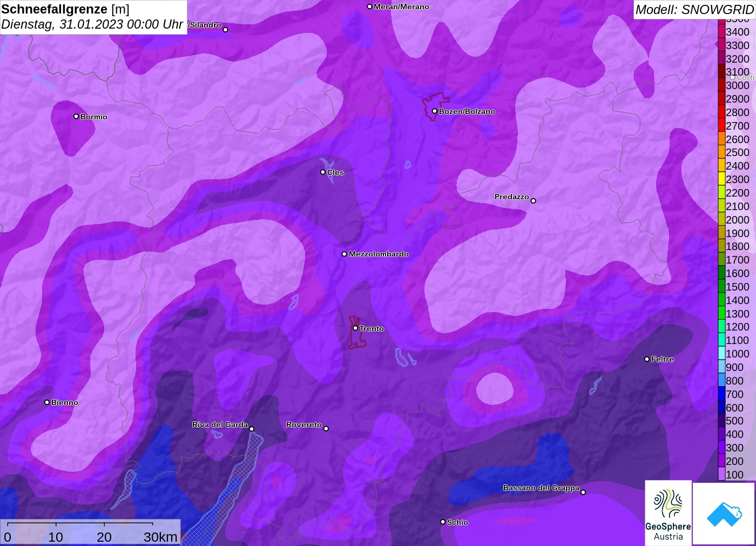Pick the 100 m legend color swatch
The image size is (756, 546).
pyautogui.click(x=721, y=475)
